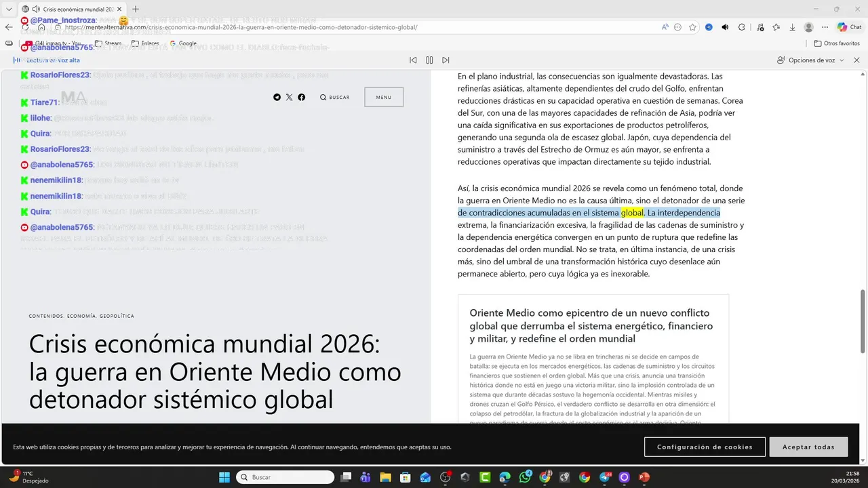Open the blue circular extension icon

(x=709, y=27)
